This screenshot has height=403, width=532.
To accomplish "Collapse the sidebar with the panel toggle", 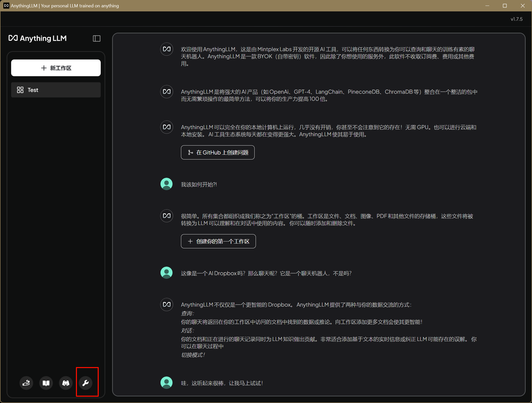I will [x=97, y=38].
